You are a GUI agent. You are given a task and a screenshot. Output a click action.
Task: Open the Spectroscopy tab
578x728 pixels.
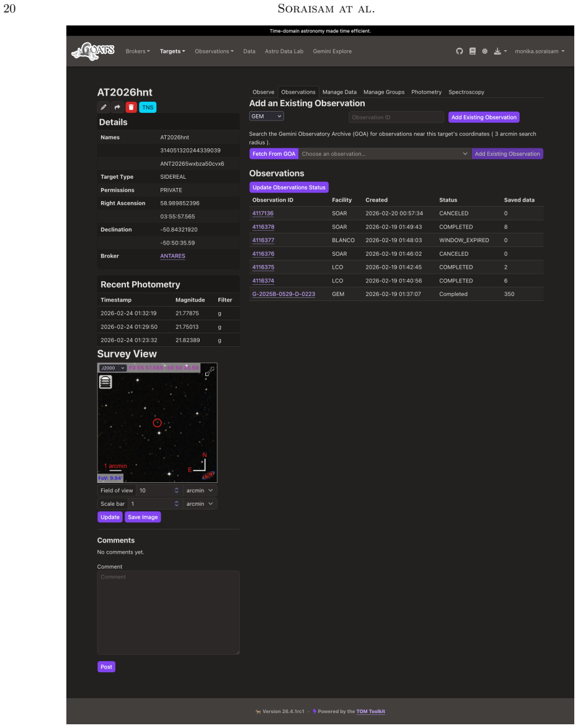[x=466, y=92]
